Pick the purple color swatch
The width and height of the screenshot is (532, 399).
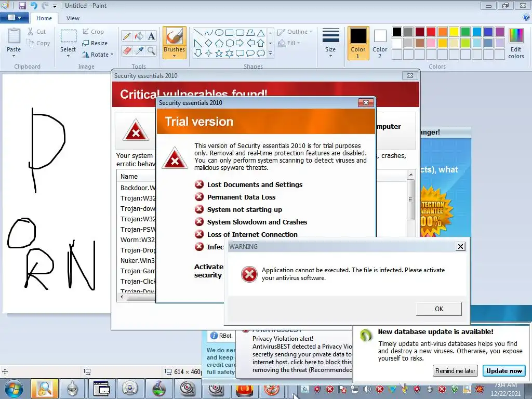coord(500,32)
